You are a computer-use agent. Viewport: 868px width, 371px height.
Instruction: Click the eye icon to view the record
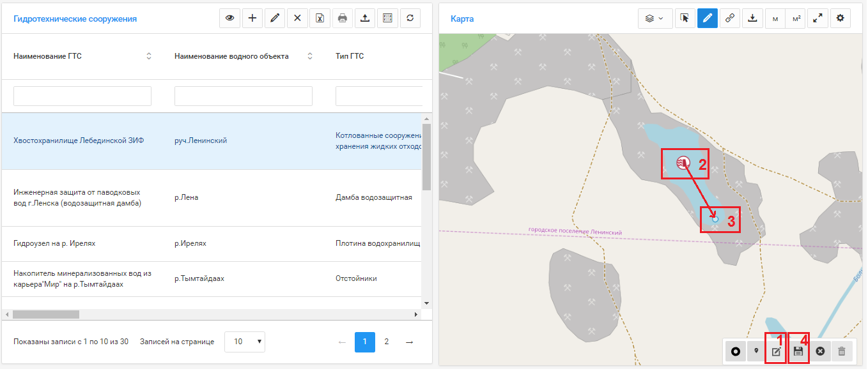click(x=229, y=19)
